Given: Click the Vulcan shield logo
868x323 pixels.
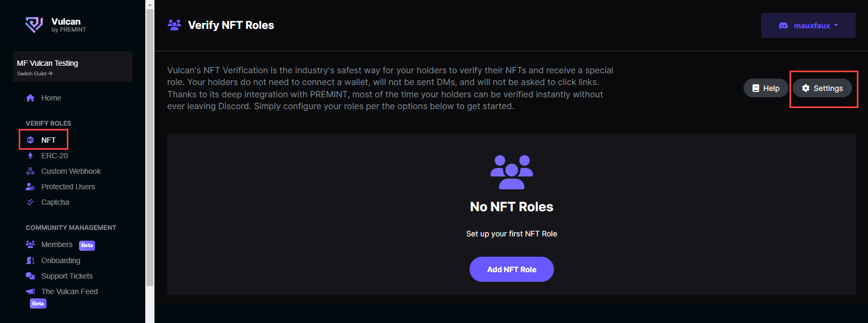Looking at the screenshot, I should click(x=34, y=25).
